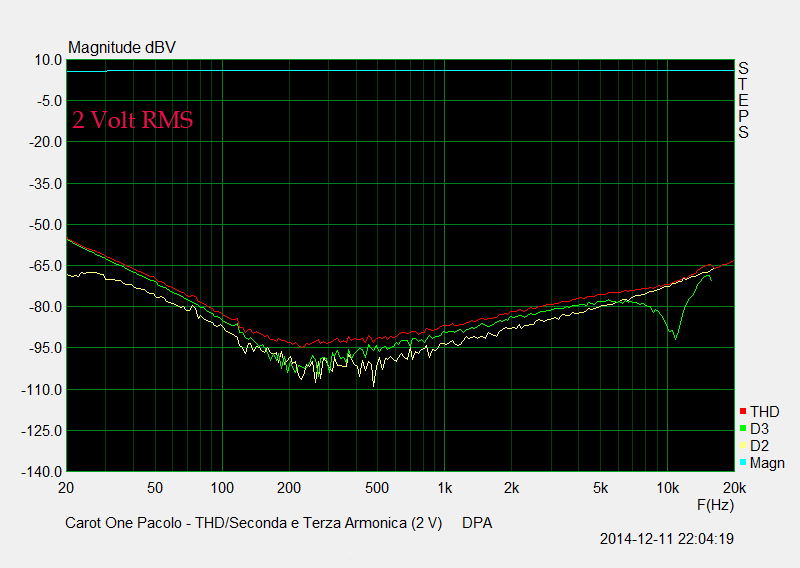The image size is (800, 568).
Task: Click the green D3 legend swatch
Action: coord(742,429)
